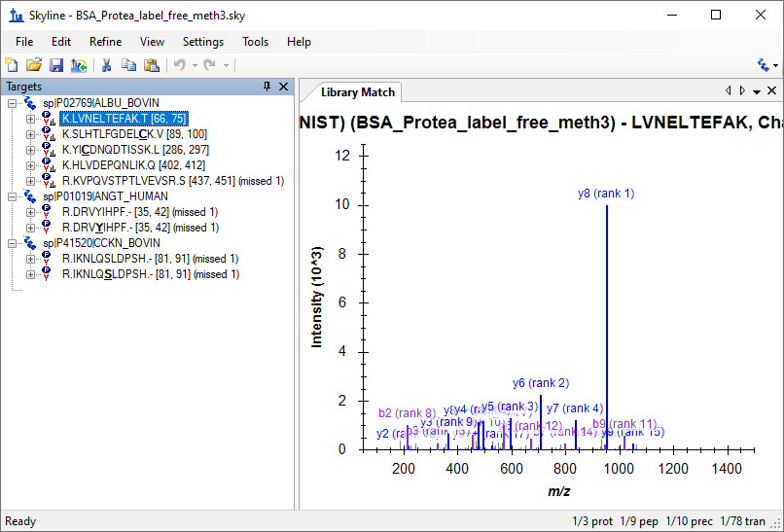Viewport: 784px width, 532px height.
Task: Open file using the folder toolbar icon
Action: (34, 65)
